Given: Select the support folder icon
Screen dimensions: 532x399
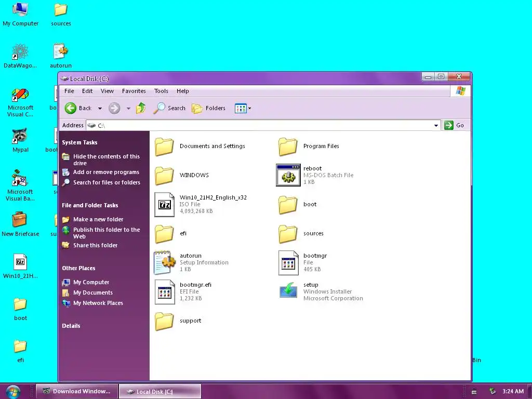Looking at the screenshot, I should 165,321.
